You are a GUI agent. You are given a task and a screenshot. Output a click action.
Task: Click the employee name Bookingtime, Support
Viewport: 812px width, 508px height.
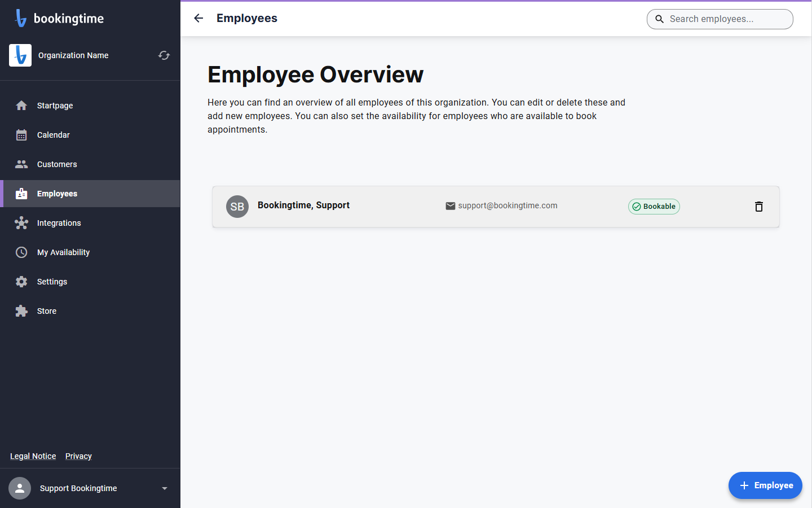point(303,205)
